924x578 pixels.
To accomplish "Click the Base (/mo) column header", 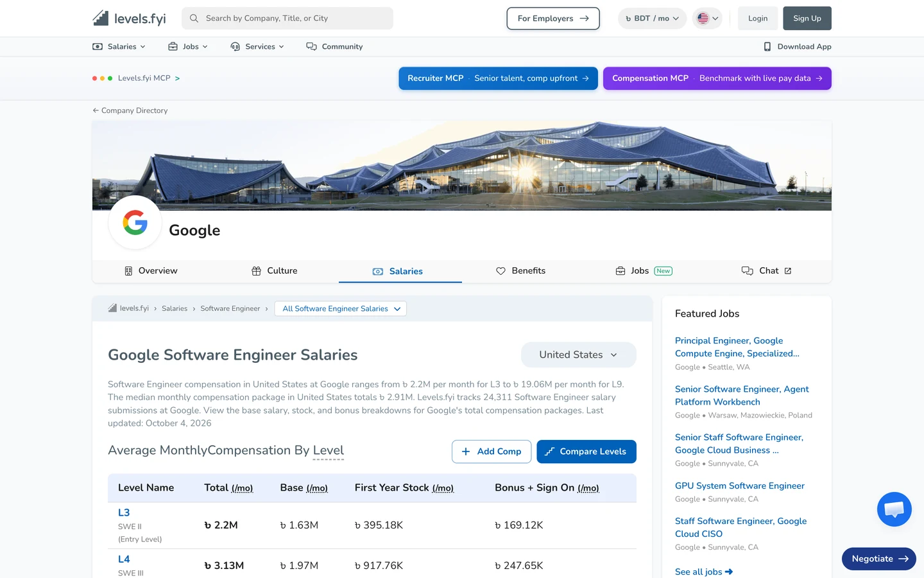I will pyautogui.click(x=304, y=487).
